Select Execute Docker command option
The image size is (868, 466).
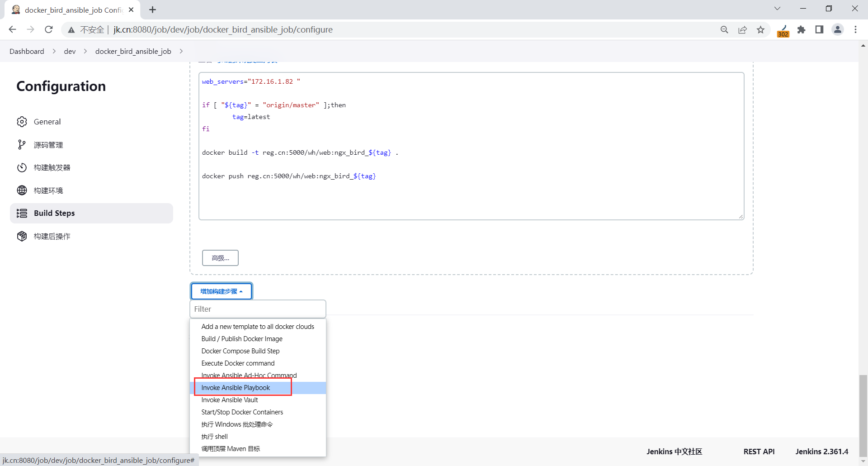click(x=238, y=363)
